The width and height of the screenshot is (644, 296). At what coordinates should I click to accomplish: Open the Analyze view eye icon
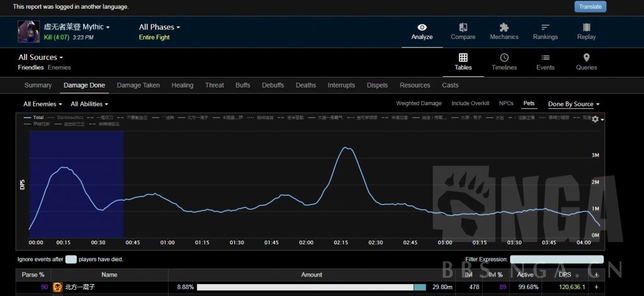pos(422,28)
